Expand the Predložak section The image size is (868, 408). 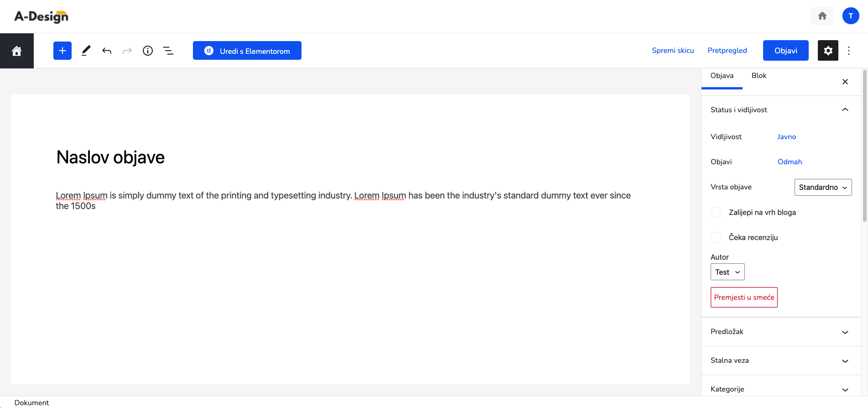coord(781,332)
